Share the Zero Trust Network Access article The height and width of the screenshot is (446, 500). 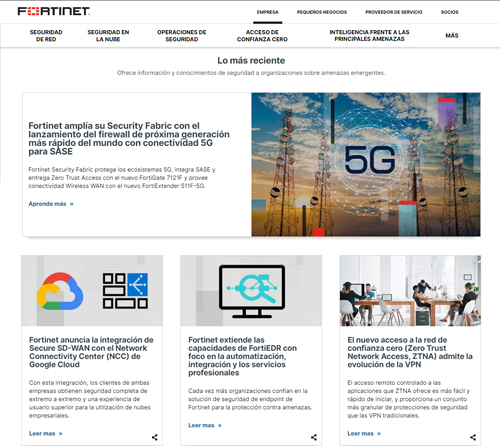(x=473, y=437)
